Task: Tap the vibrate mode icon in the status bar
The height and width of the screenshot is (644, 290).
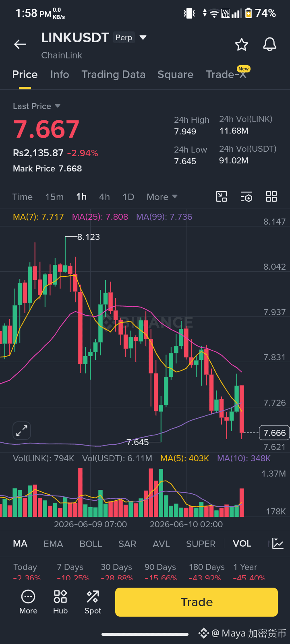Action: tap(189, 13)
